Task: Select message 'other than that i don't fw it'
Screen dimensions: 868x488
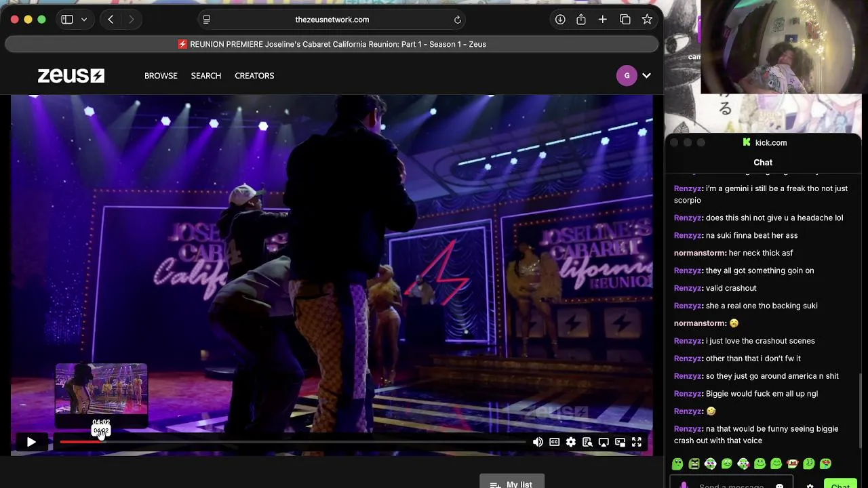Action: click(753, 359)
